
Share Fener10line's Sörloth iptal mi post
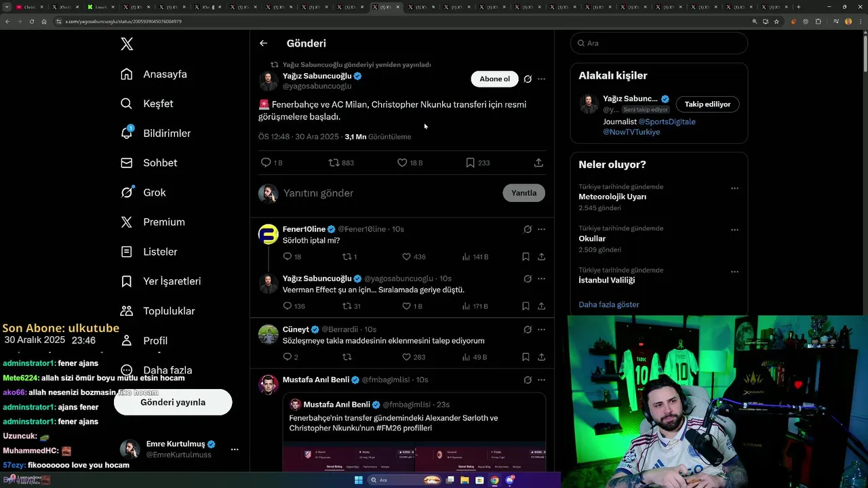pyautogui.click(x=542, y=257)
